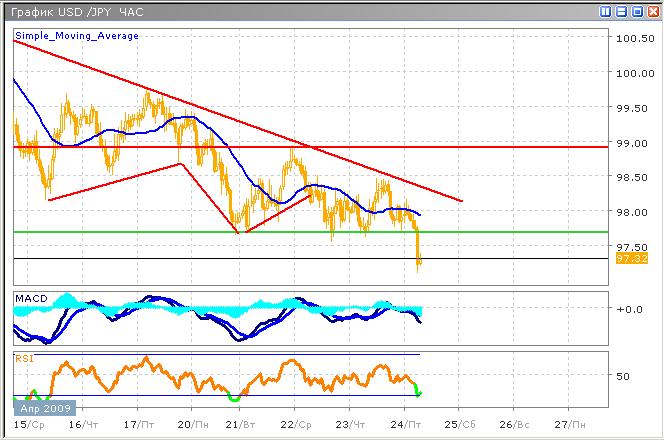
Task: Select the 27/Пн date on the time axis
Action: 566,424
